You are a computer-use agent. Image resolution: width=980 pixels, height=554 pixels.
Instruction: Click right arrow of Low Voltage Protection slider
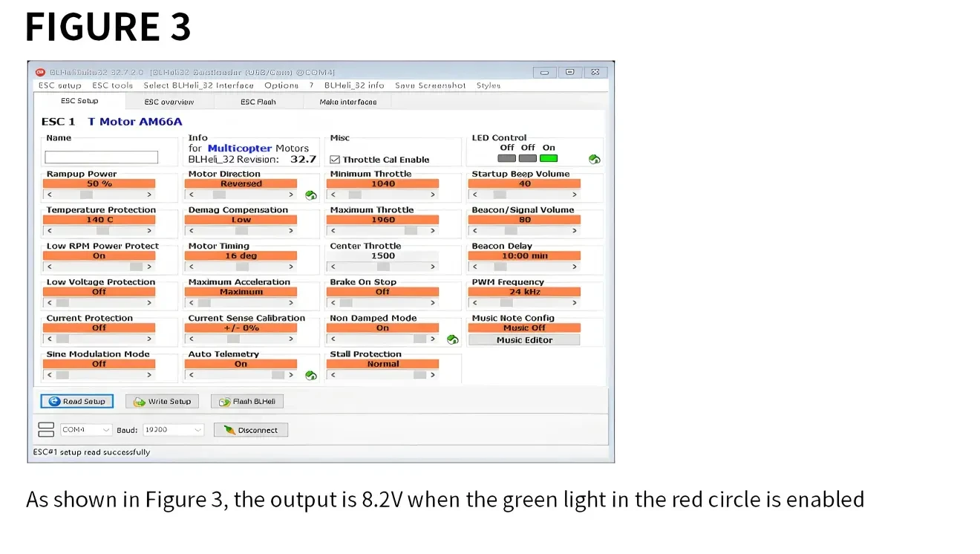click(x=149, y=303)
